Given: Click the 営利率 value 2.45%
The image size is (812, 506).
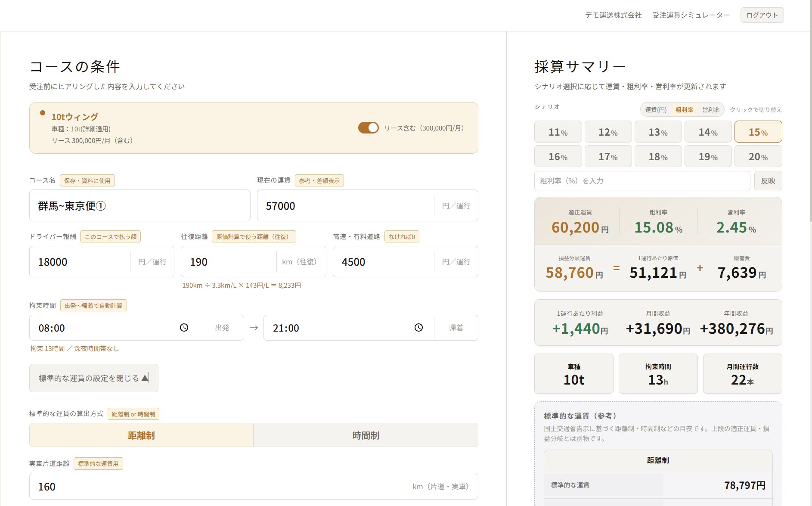Looking at the screenshot, I should (x=736, y=227).
